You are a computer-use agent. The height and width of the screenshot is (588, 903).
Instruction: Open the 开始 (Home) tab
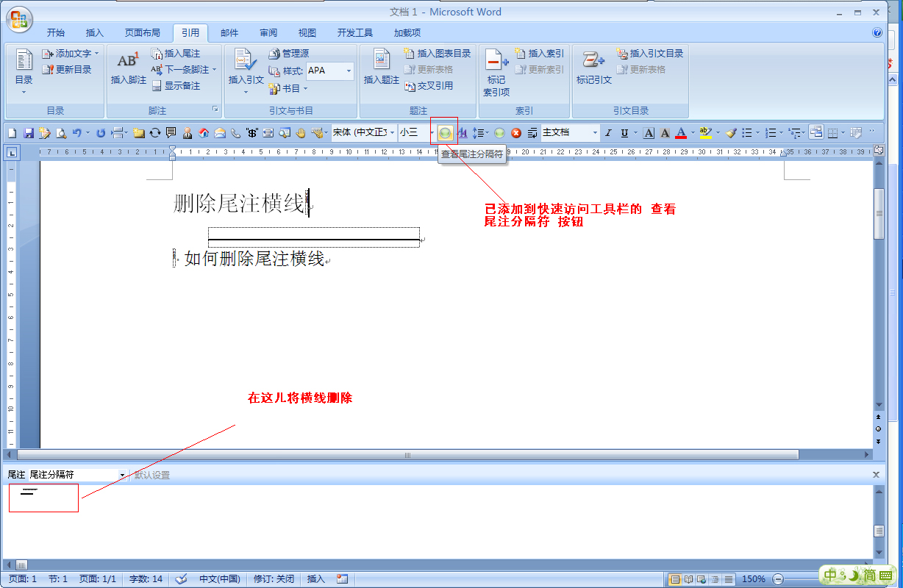pos(56,33)
